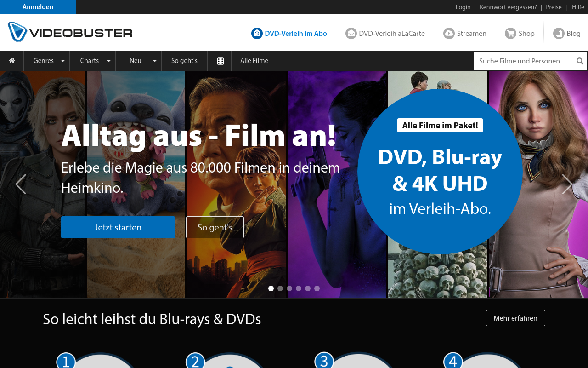The height and width of the screenshot is (368, 588).
Task: Click the Blog calculator-style icon
Action: click(x=559, y=33)
